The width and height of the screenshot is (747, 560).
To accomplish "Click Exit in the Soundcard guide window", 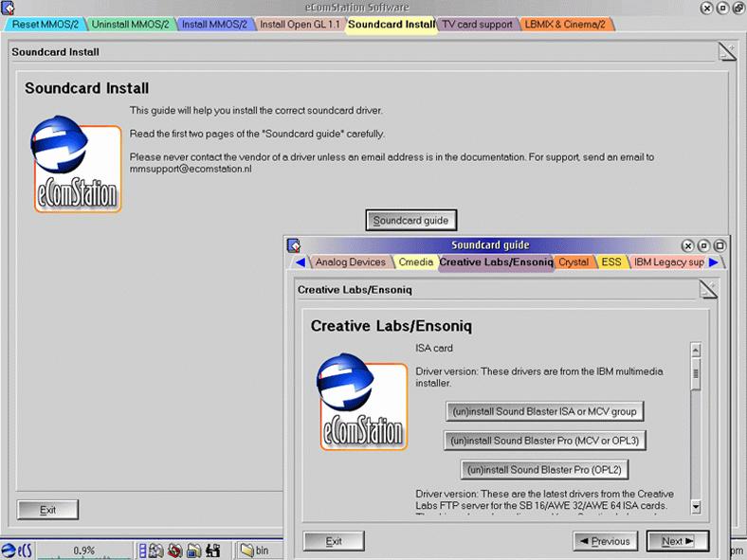I will tap(334, 541).
